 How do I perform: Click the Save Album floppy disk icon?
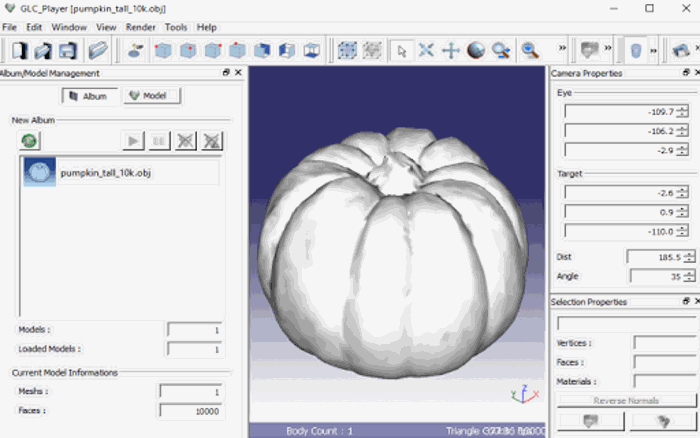point(67,50)
